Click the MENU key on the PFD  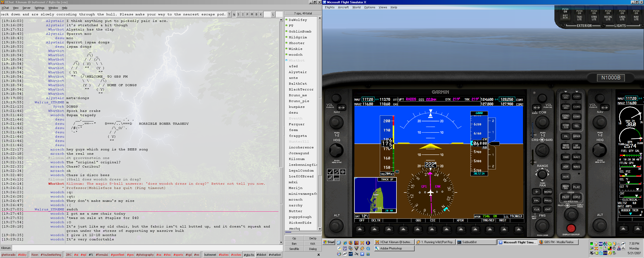pos(548,192)
